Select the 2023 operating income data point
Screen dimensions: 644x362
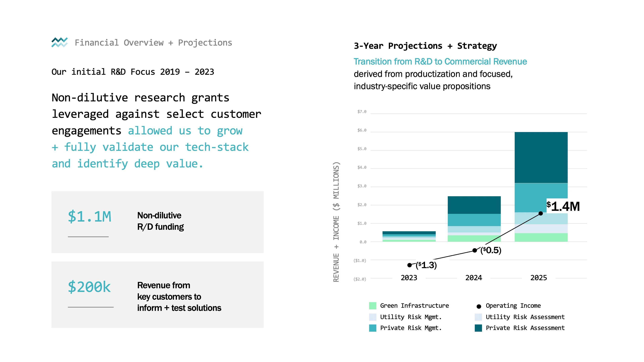click(x=410, y=265)
